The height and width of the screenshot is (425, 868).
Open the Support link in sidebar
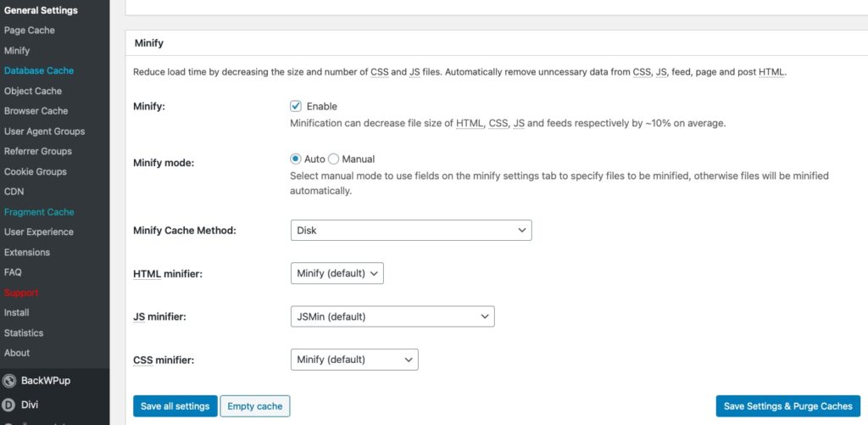21,293
